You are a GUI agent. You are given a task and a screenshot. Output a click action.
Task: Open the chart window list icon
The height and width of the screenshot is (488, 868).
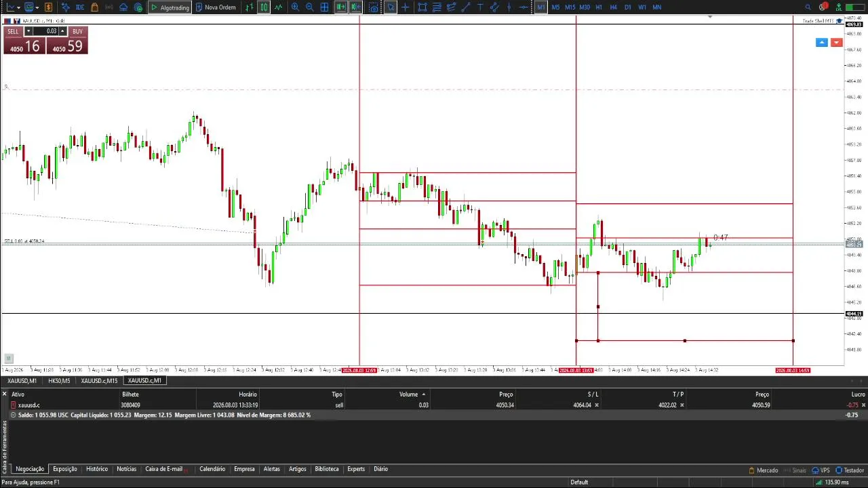click(x=28, y=7)
